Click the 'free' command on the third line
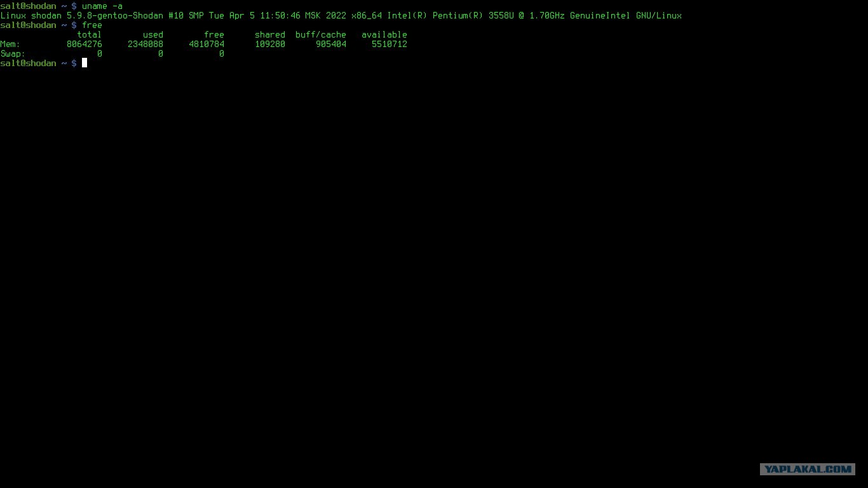Image resolution: width=868 pixels, height=488 pixels. click(92, 25)
